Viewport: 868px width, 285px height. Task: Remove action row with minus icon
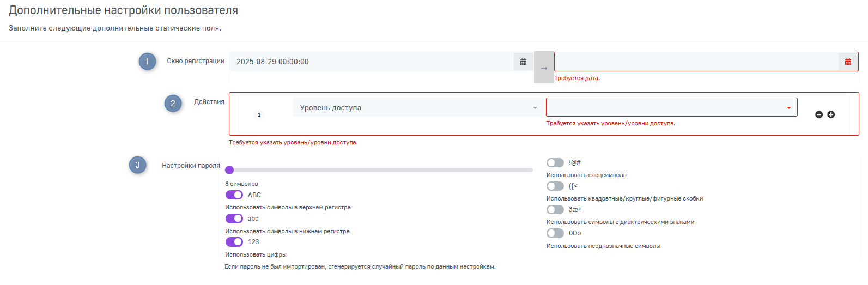[x=818, y=114]
